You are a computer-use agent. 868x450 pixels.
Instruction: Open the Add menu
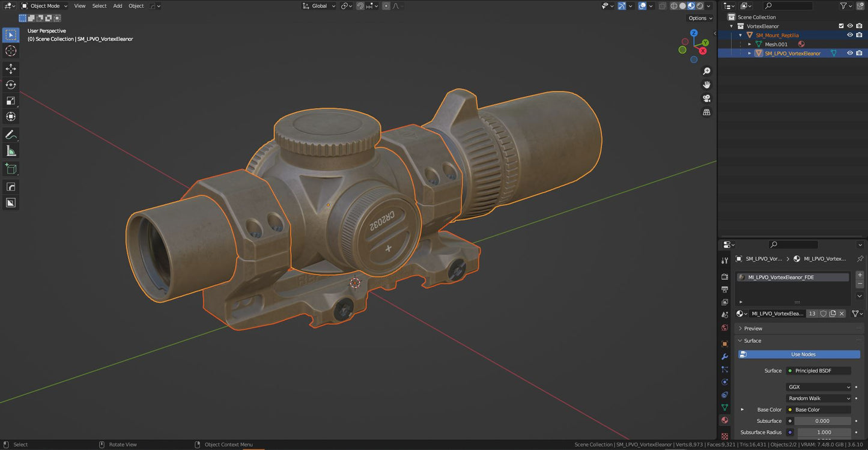pos(117,6)
